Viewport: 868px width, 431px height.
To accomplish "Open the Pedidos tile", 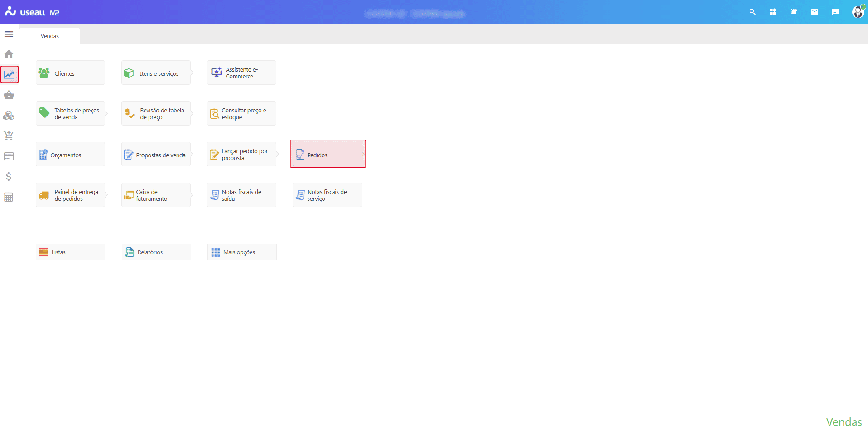I will pyautogui.click(x=328, y=154).
